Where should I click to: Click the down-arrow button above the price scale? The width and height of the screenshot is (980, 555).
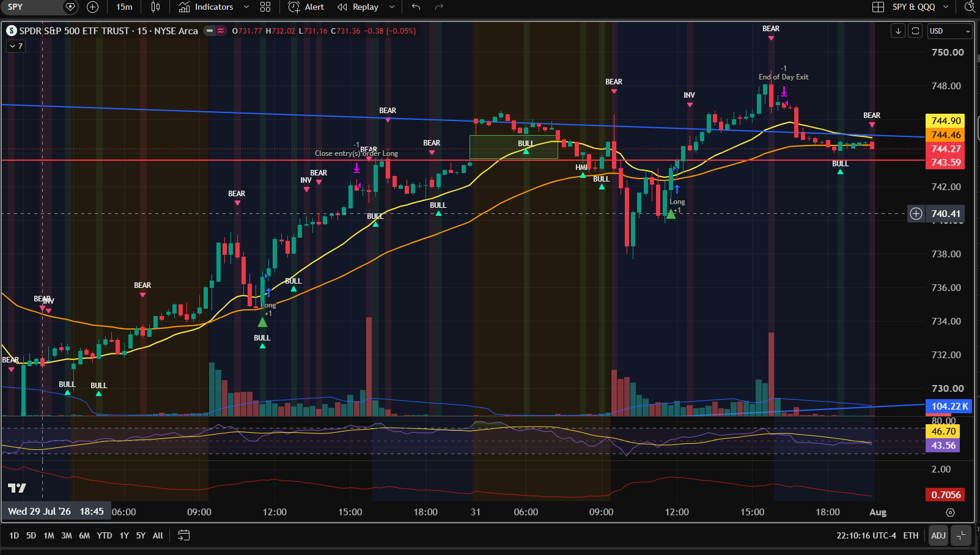(898, 31)
